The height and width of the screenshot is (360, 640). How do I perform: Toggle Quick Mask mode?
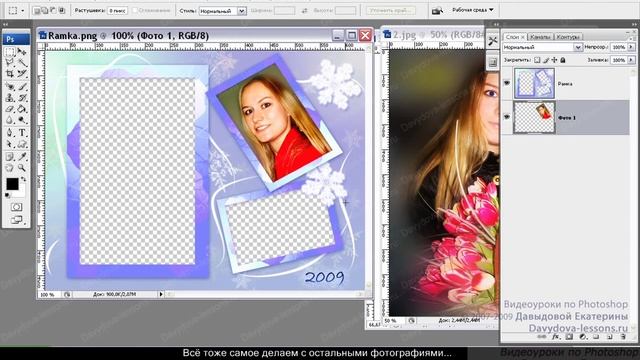[x=16, y=207]
